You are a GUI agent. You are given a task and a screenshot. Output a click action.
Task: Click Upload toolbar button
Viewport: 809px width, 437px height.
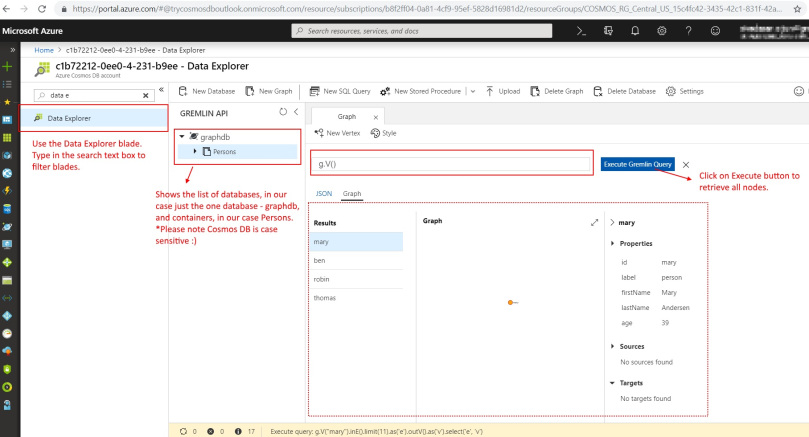[x=503, y=91]
